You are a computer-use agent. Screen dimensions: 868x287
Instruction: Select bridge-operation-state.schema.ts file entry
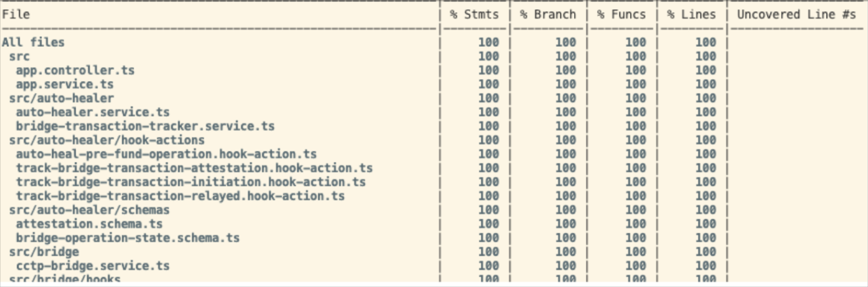128,238
